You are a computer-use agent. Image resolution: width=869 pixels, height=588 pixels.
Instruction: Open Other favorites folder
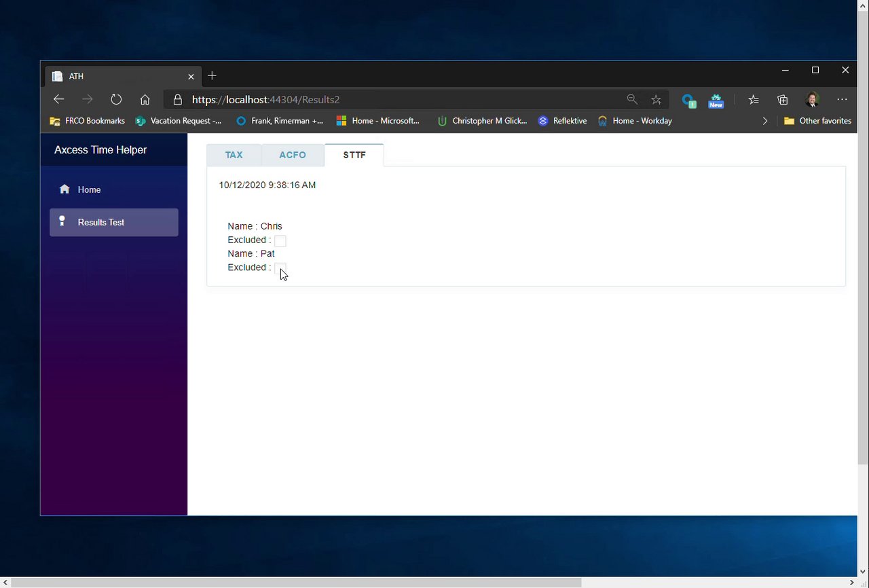click(x=817, y=121)
